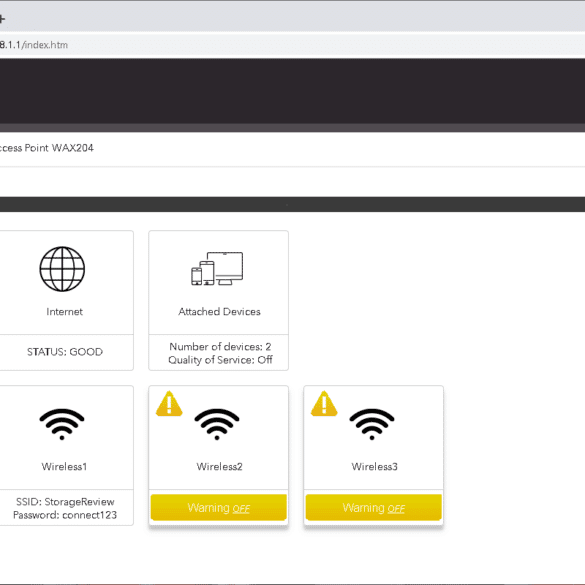Open the Attached Devices label
The width and height of the screenshot is (585, 585).
pos(219,312)
